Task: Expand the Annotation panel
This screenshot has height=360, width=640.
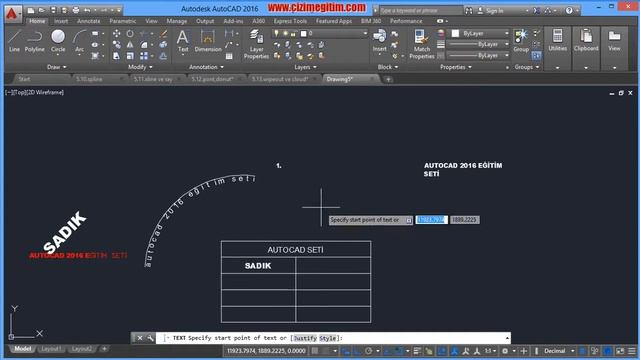Action: pyautogui.click(x=206, y=67)
